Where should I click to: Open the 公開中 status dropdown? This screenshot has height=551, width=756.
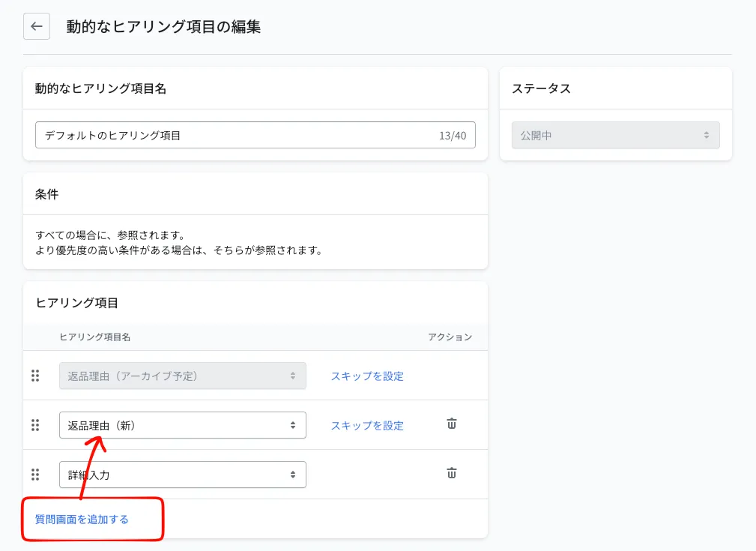point(616,135)
